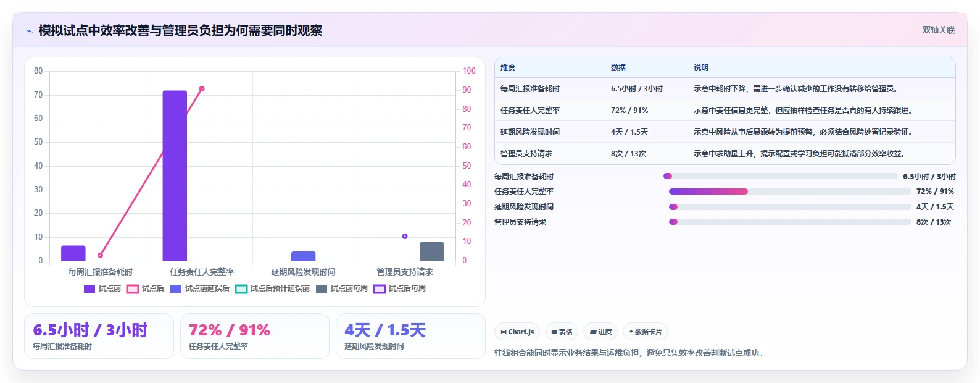Click the 72% / 91% value beside progress bar
This screenshot has width=980, height=383.
tap(935, 192)
